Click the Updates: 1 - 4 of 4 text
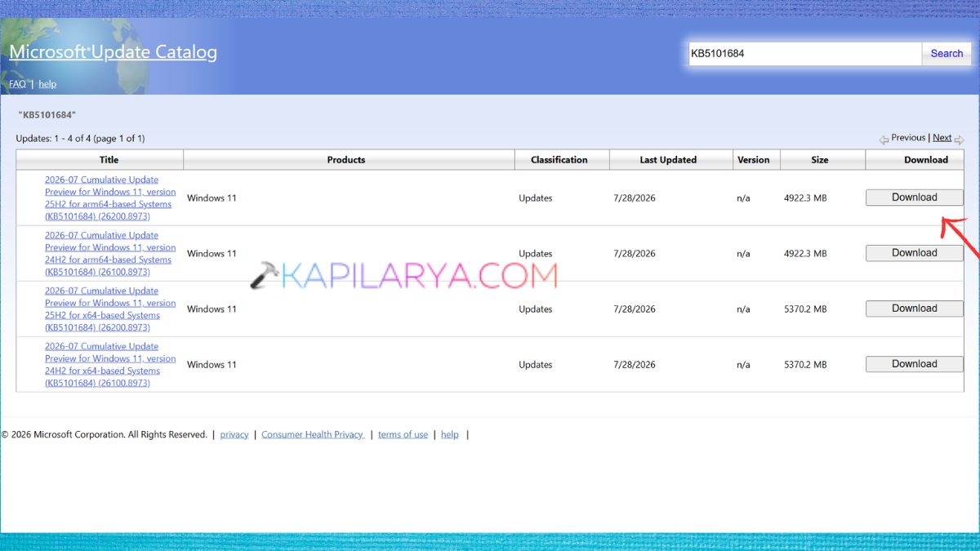Image resolution: width=980 pixels, height=551 pixels. point(80,139)
